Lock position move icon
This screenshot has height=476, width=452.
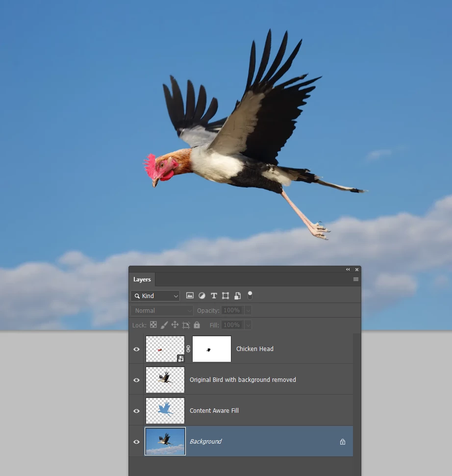coord(175,325)
